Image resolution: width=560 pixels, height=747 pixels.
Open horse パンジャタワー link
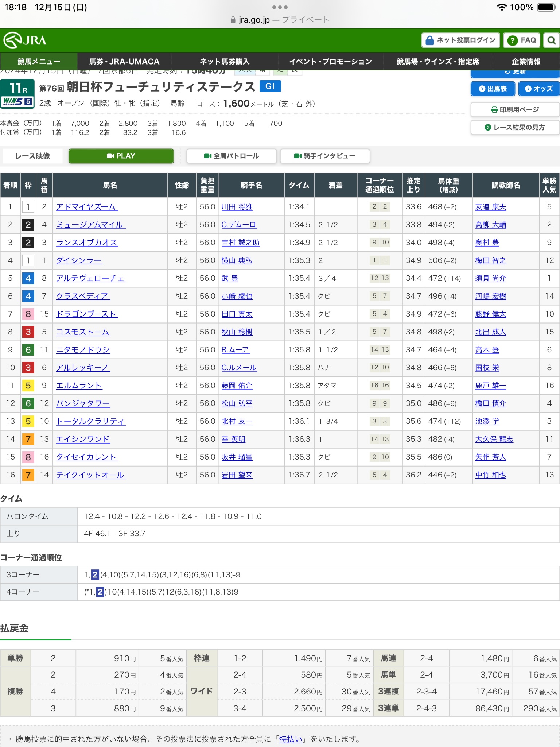[83, 403]
